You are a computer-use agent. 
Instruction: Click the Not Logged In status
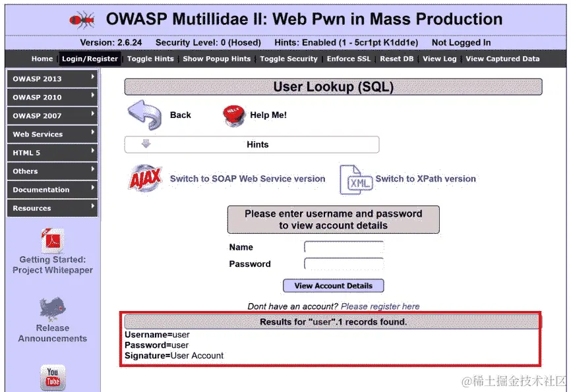click(x=461, y=43)
